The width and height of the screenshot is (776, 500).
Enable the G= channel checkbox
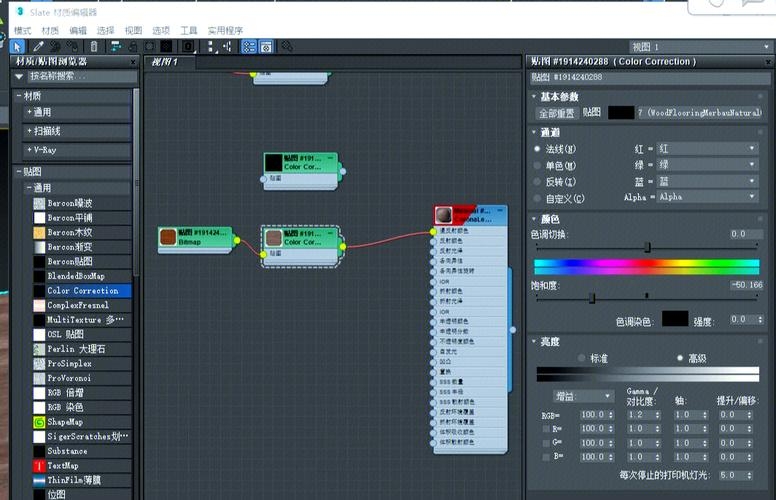click(x=546, y=443)
